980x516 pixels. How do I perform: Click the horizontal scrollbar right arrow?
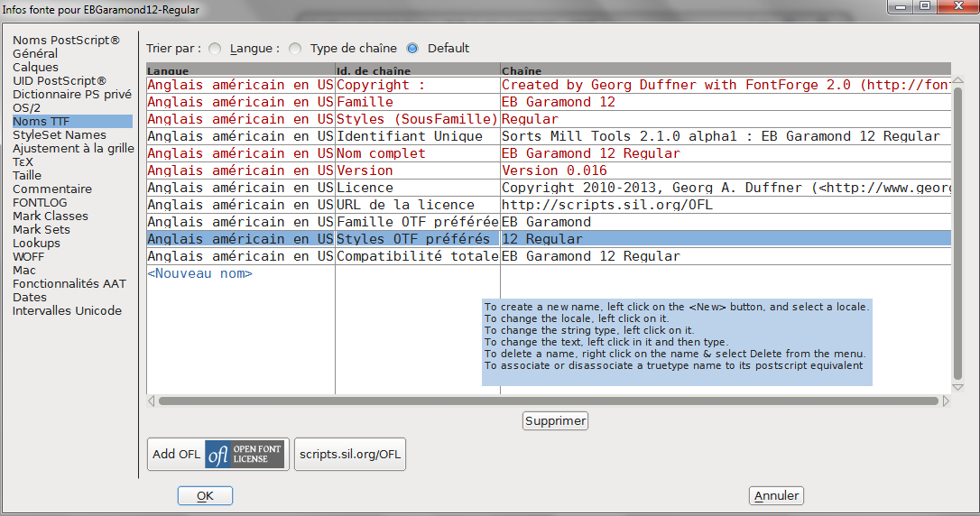947,401
